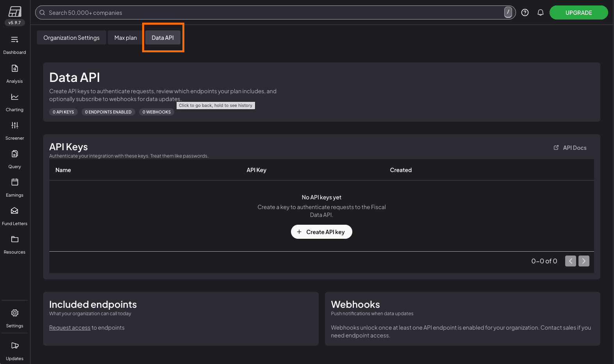Click the 0 ENDPOINTS ENABLED badge

pos(108,112)
